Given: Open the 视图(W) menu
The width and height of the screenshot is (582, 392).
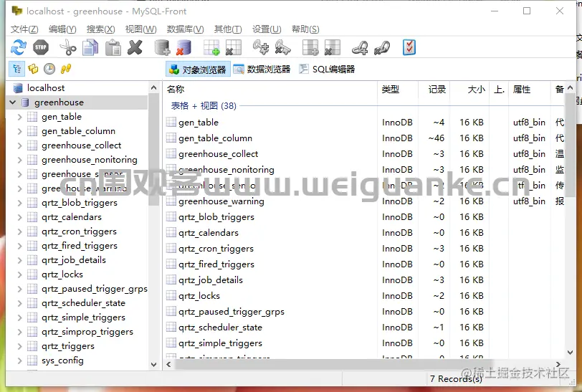Looking at the screenshot, I should click(x=140, y=29).
